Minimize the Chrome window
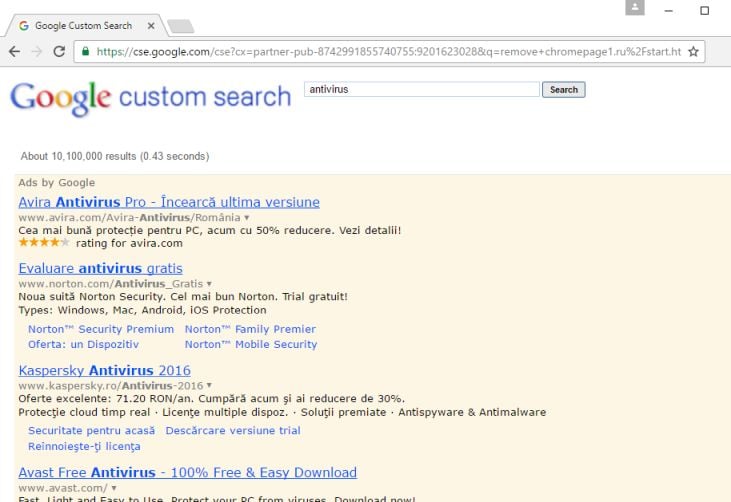This screenshot has height=502, width=731. (669, 10)
